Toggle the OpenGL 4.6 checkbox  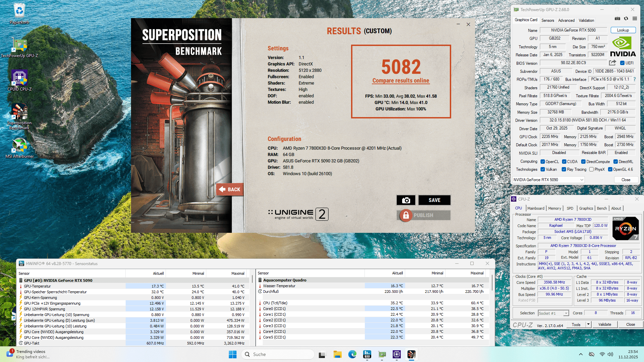pos(610,169)
